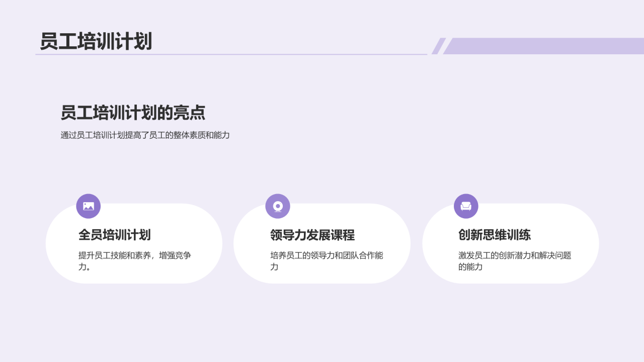Select the webcam icon above 领导力发展课程
The height and width of the screenshot is (362, 644).
[x=277, y=206]
